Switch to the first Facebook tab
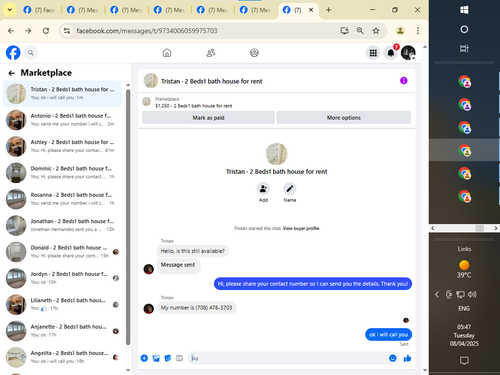Viewport: 500px width, 375px height. (39, 10)
